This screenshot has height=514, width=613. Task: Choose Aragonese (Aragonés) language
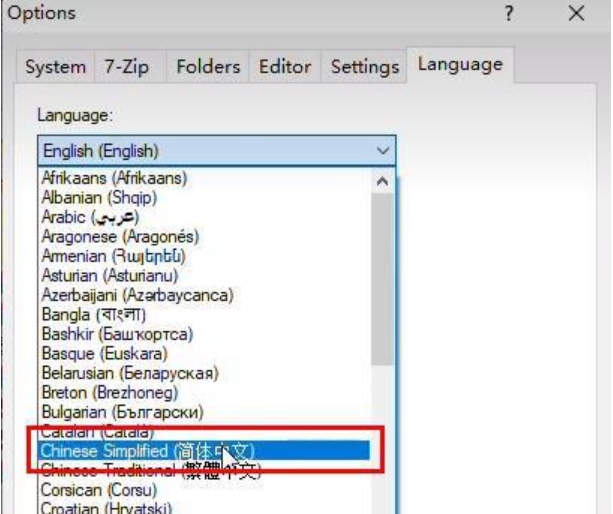coord(120,236)
